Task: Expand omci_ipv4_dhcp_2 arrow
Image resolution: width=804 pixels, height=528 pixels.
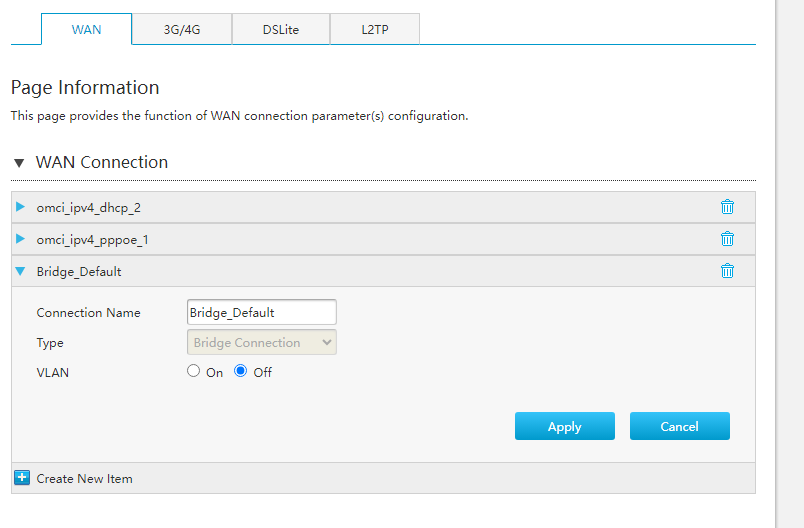Action: pos(20,207)
